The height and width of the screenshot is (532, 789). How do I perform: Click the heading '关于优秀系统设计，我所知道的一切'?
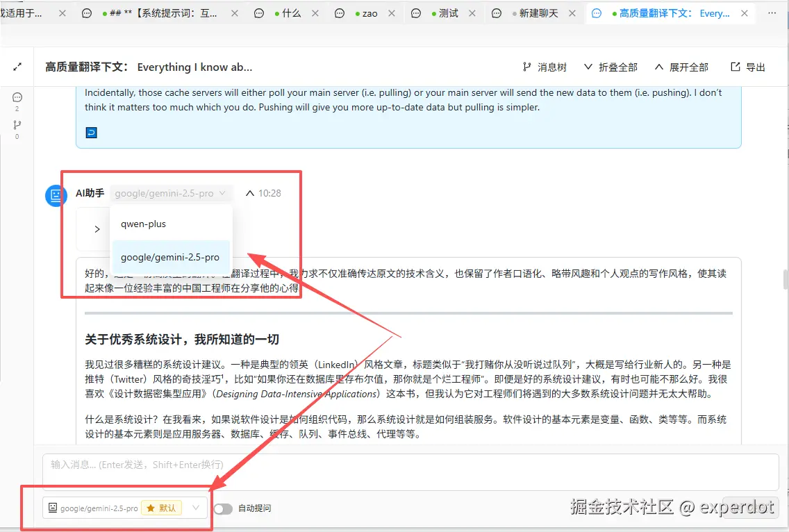click(x=182, y=339)
